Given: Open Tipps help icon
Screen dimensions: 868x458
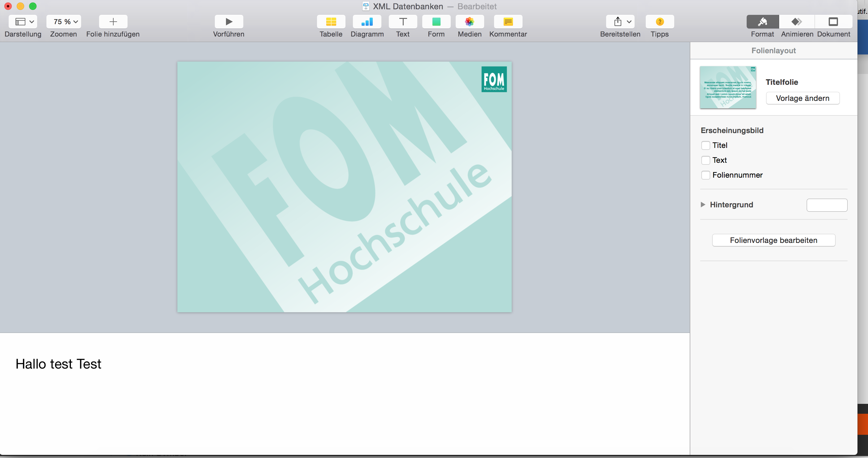Looking at the screenshot, I should tap(659, 22).
